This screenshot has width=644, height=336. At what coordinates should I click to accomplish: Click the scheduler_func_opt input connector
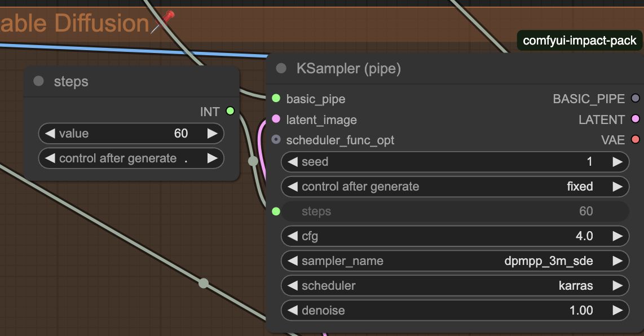click(276, 140)
